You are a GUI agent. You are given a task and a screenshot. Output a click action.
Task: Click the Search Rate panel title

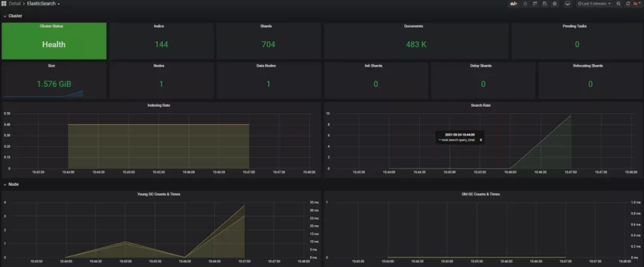(x=481, y=105)
